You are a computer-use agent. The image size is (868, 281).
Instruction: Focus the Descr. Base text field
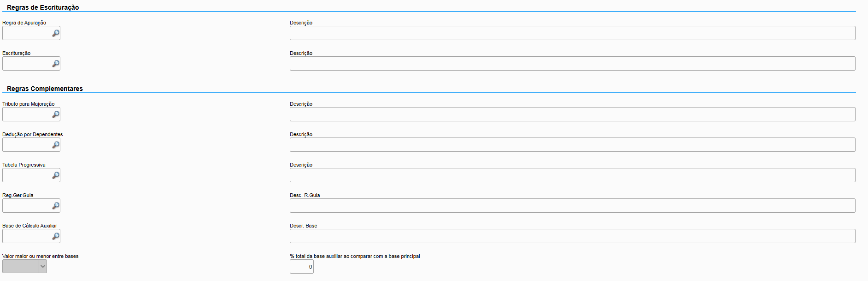click(x=572, y=236)
